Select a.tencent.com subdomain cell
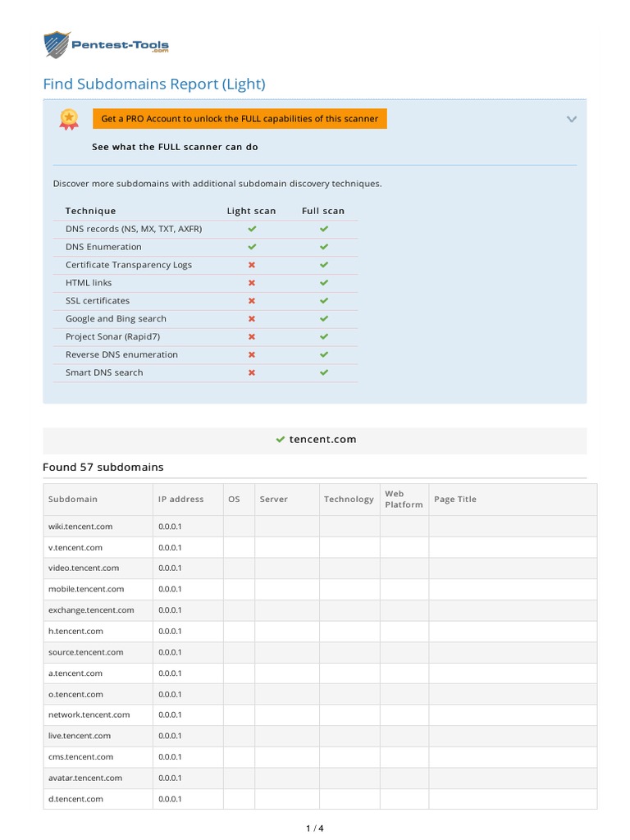 click(98, 673)
